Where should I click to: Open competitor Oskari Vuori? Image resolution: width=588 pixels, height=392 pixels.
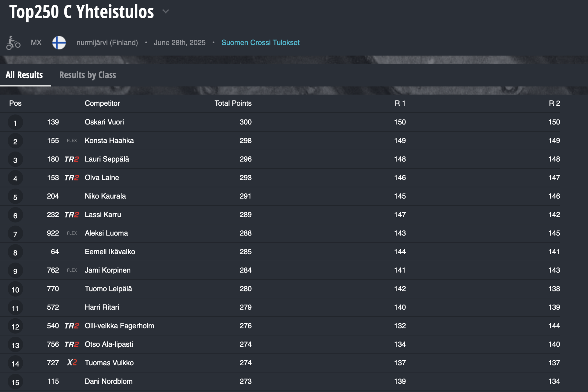pyautogui.click(x=104, y=122)
